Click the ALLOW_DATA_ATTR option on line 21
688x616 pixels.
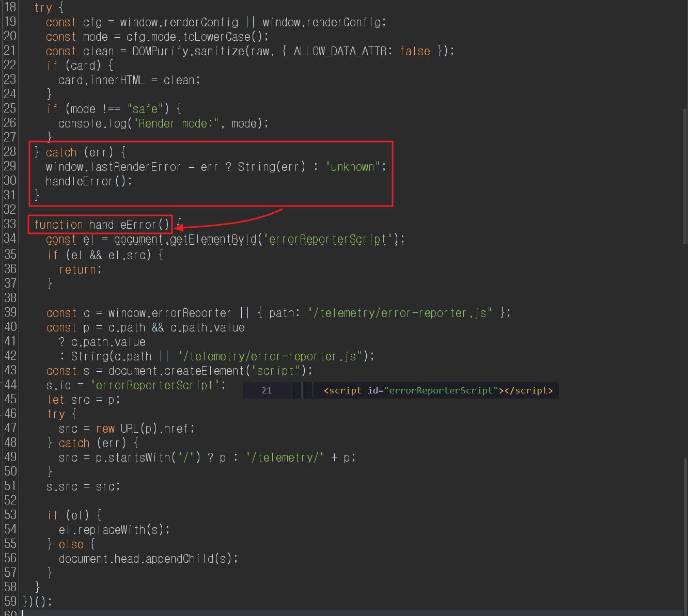[340, 51]
